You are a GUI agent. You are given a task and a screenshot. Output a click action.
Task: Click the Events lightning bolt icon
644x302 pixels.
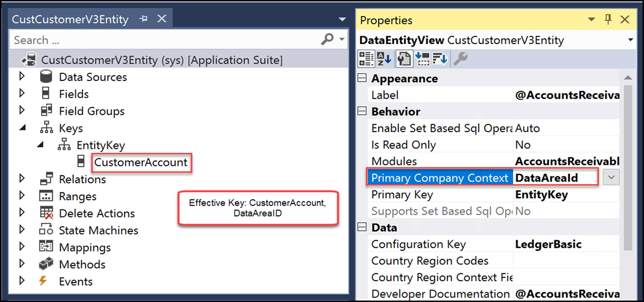[x=43, y=281]
